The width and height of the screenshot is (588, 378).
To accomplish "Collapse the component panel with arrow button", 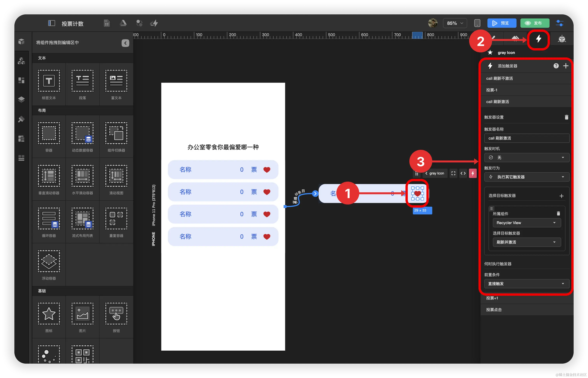I will tap(125, 43).
